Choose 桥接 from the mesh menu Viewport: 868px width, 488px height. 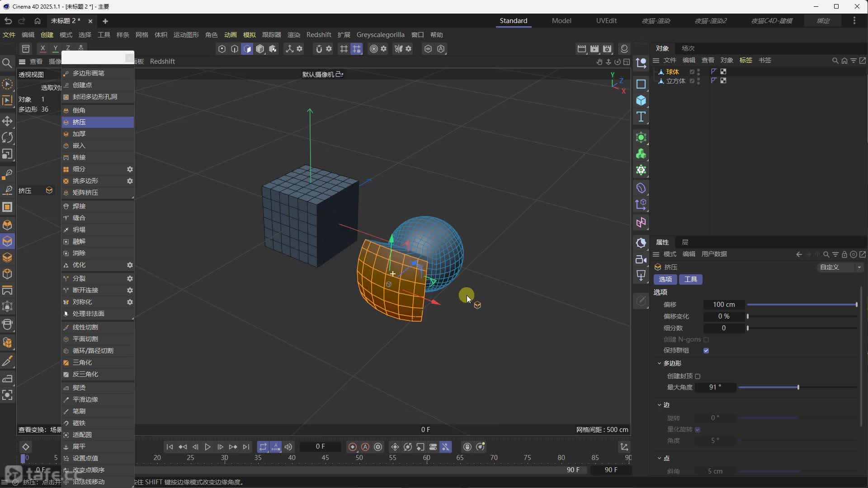[x=98, y=157]
